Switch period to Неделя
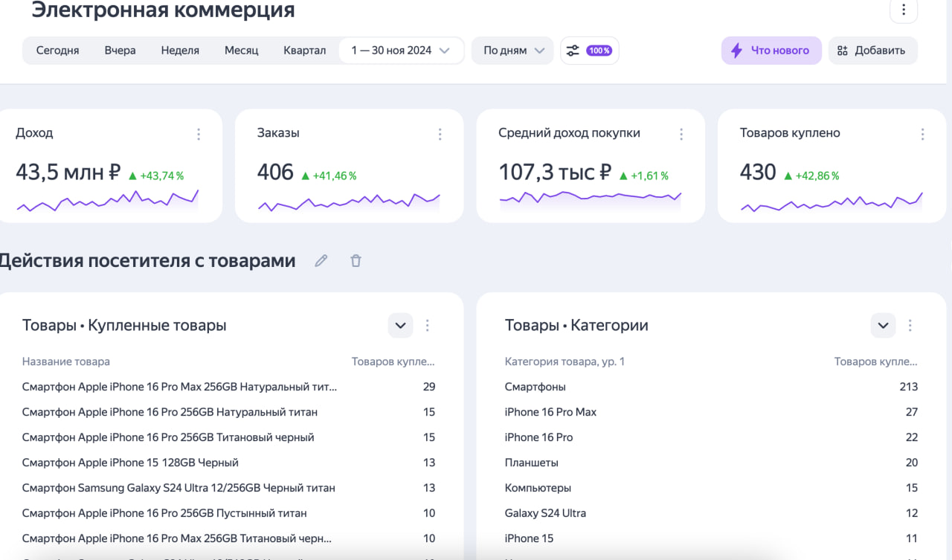This screenshot has width=952, height=560. (x=179, y=50)
